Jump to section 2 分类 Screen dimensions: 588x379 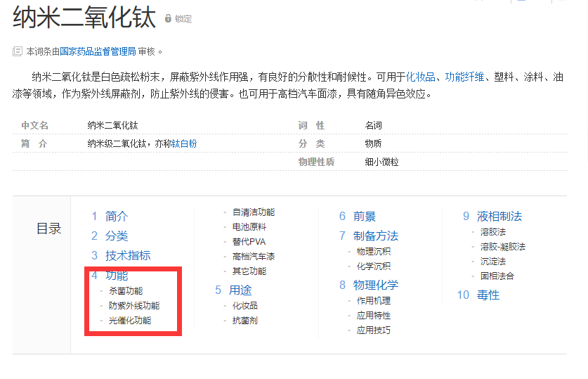[x=117, y=236]
